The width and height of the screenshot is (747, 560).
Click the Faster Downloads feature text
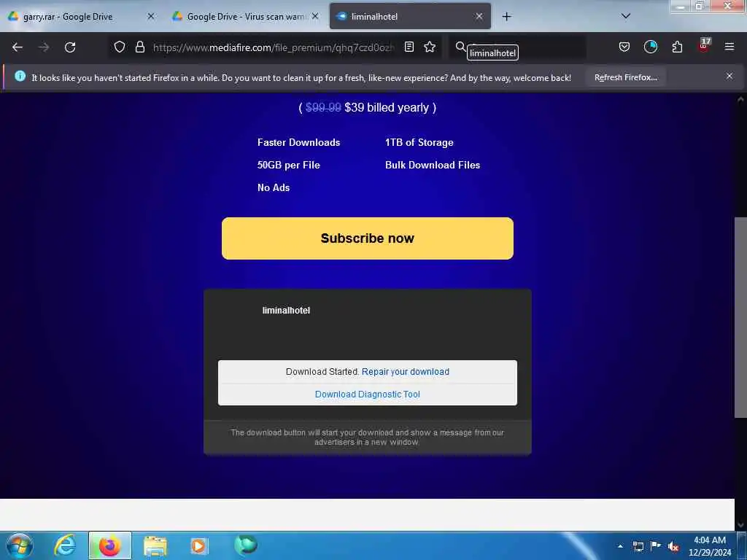298,142
